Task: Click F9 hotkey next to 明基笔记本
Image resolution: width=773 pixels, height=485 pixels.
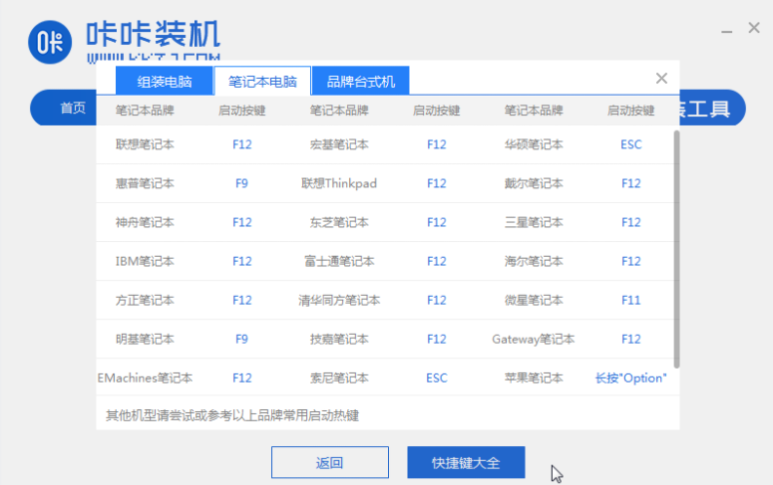Action: [x=242, y=339]
